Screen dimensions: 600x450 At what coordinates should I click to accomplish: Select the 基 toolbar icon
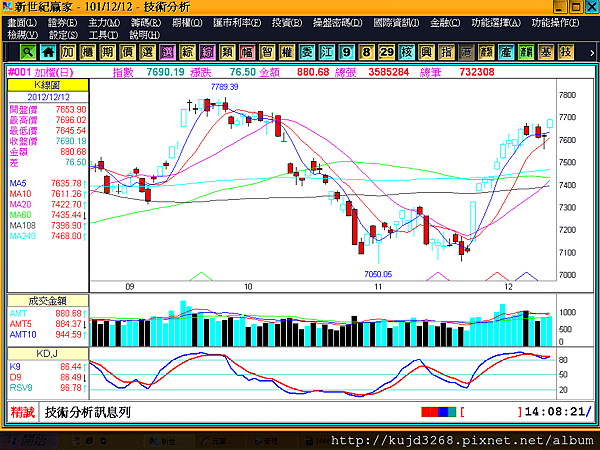(x=545, y=52)
